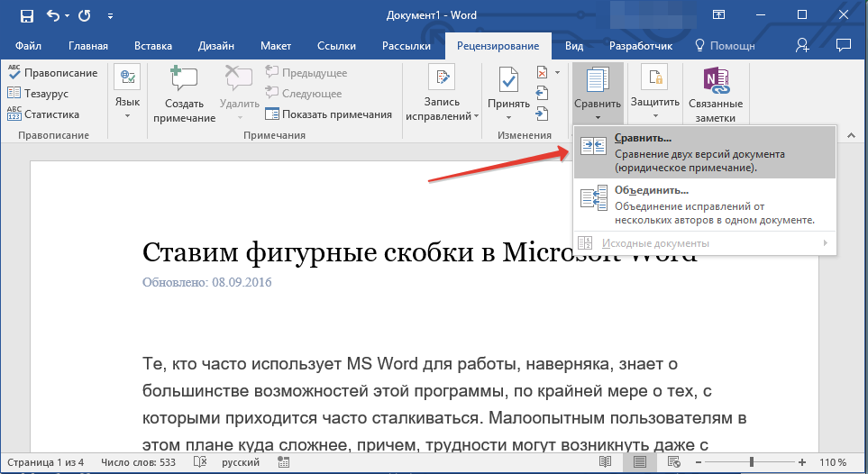This screenshot has width=868, height=474.
Task: Click the Save icon in quick access toolbar
Action: [x=26, y=15]
